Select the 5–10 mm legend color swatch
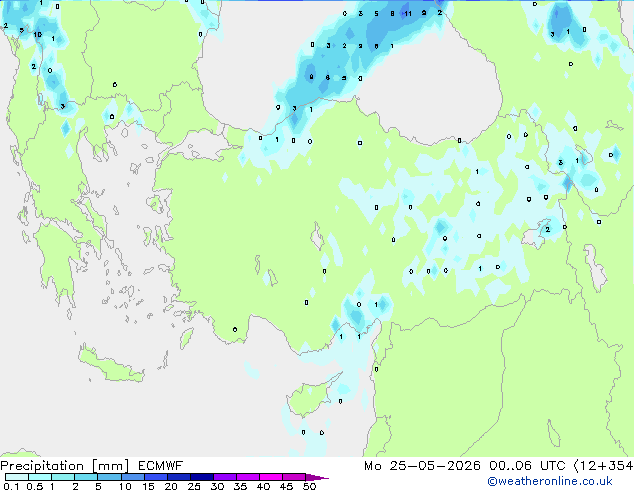This screenshot has height=490, width=634. point(109,477)
